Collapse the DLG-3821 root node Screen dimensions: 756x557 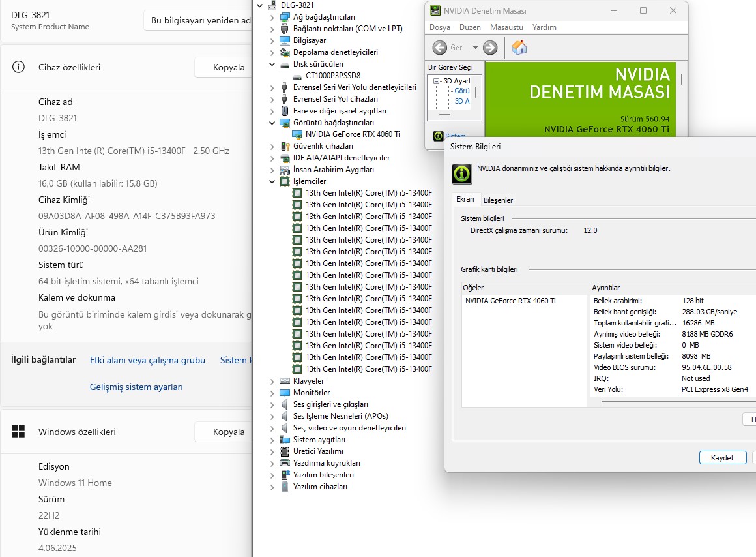click(260, 5)
